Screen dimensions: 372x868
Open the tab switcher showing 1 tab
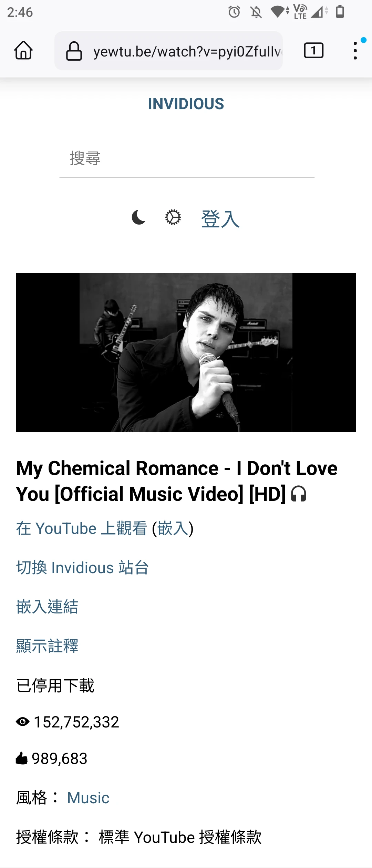pyautogui.click(x=313, y=51)
